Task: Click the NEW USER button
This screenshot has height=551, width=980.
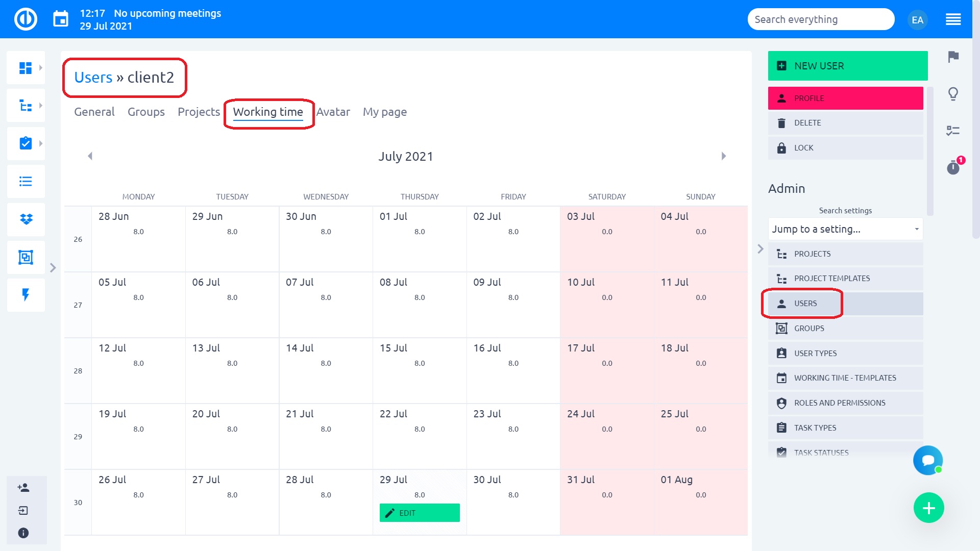Action: tap(847, 66)
